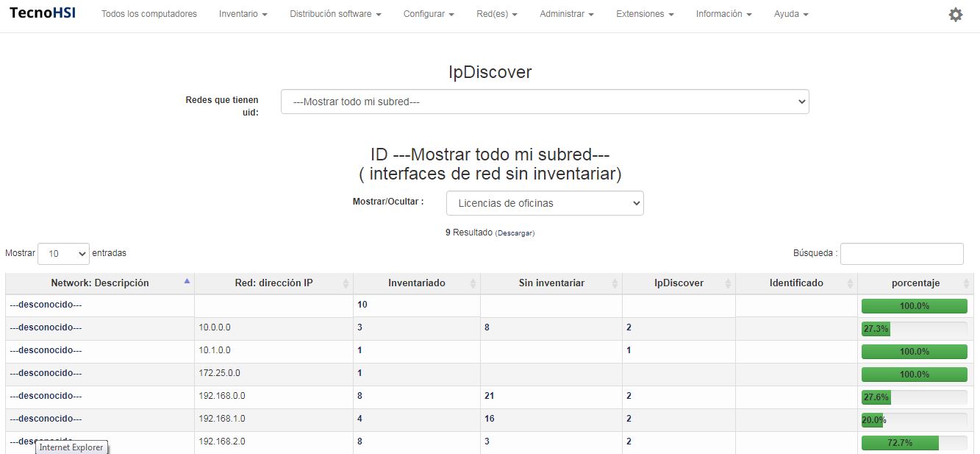Sort table by IpDiscover column
980x454 pixels.
[678, 283]
